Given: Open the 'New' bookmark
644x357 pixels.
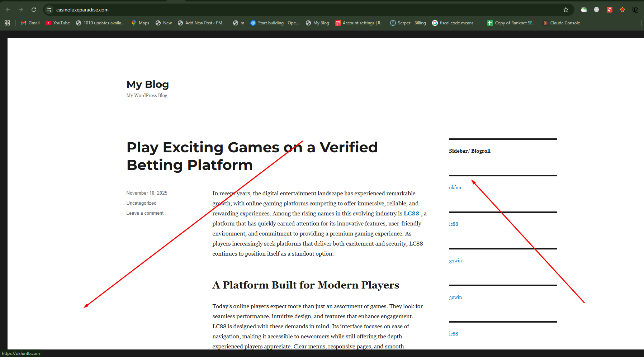Looking at the screenshot, I should point(164,23).
